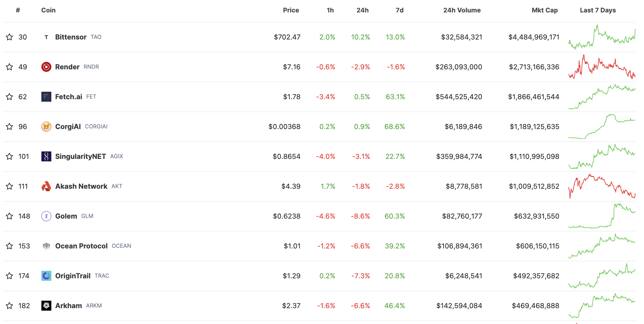
Task: Click the Fetch.ai coin logo
Action: (46, 97)
